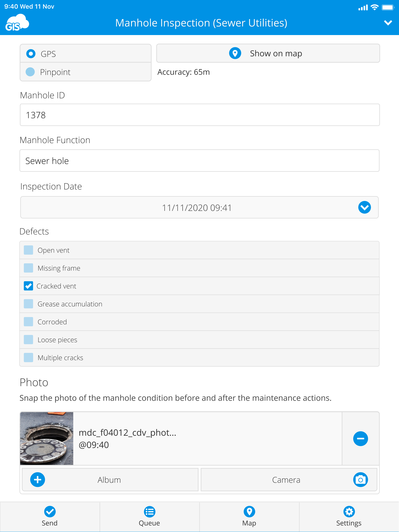Remove the attached photo with the minus icon
The image size is (399, 532).
360,439
